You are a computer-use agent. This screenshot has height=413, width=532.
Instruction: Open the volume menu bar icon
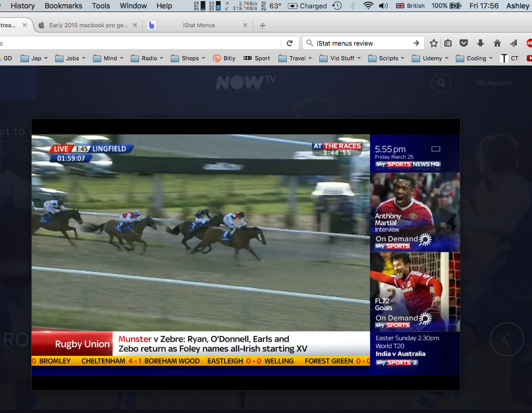tap(383, 6)
